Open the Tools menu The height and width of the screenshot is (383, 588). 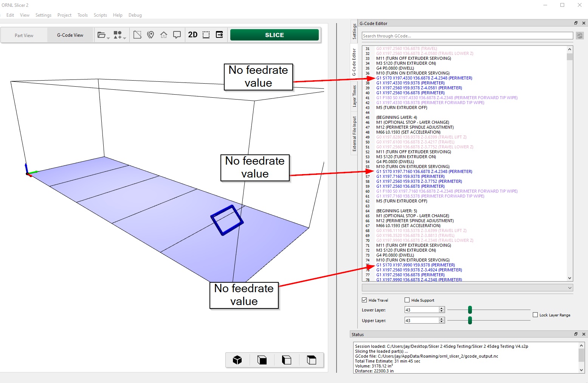point(82,15)
